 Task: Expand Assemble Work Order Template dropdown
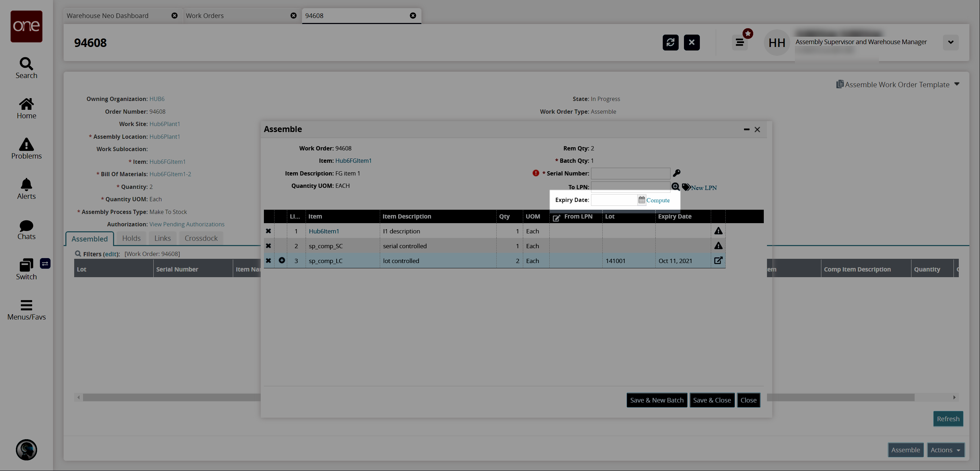956,84
